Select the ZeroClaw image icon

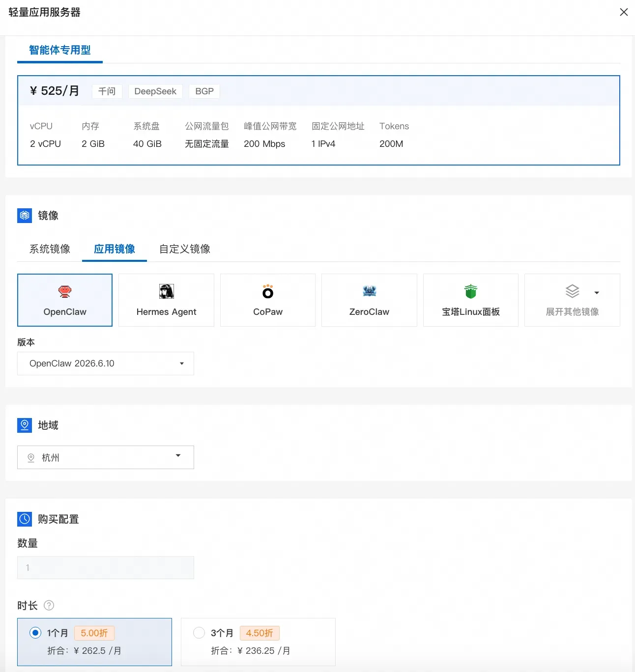tap(369, 291)
